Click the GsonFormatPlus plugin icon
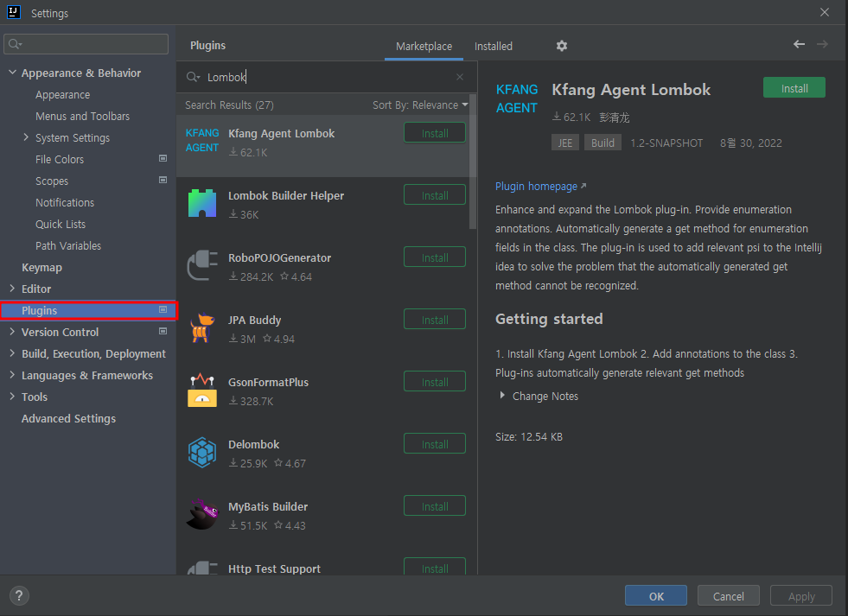The height and width of the screenshot is (616, 848). [x=202, y=390]
